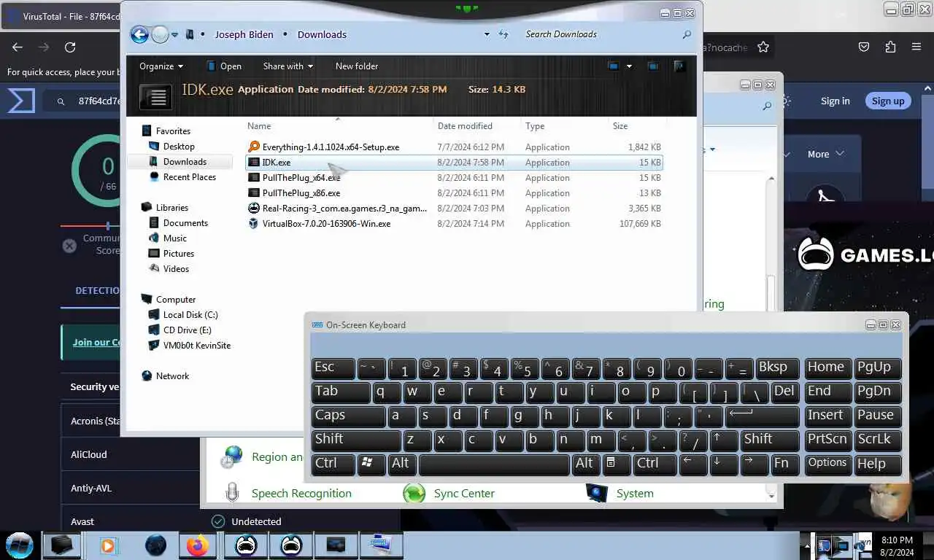Toggle Fn key on On-Screen Keyboard
Image resolution: width=934 pixels, height=560 pixels.
point(785,464)
